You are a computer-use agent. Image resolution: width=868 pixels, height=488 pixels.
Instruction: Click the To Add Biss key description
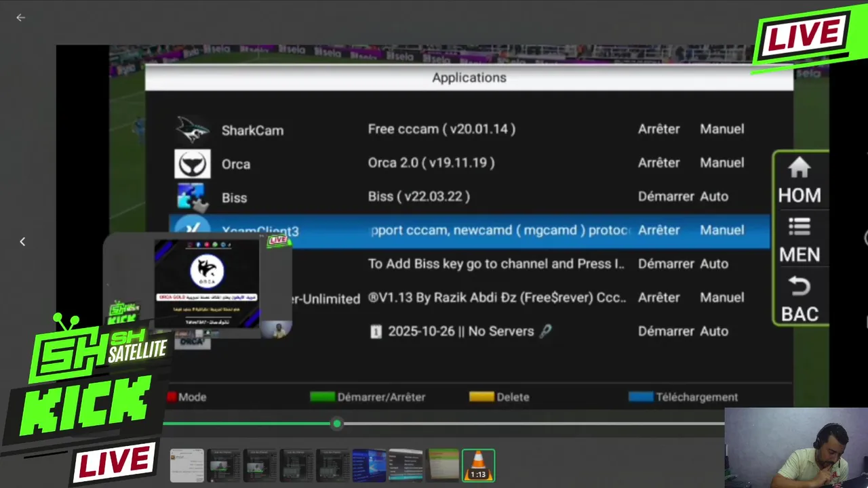pyautogui.click(x=496, y=264)
